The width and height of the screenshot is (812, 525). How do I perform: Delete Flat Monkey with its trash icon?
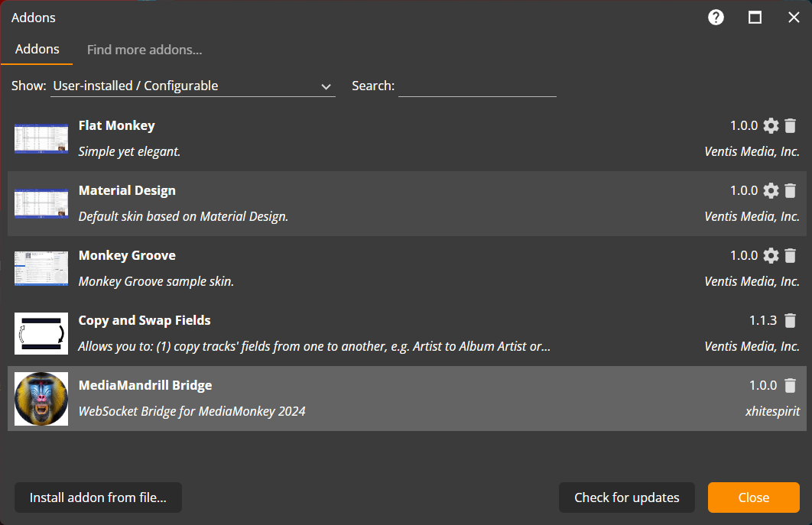click(x=791, y=126)
